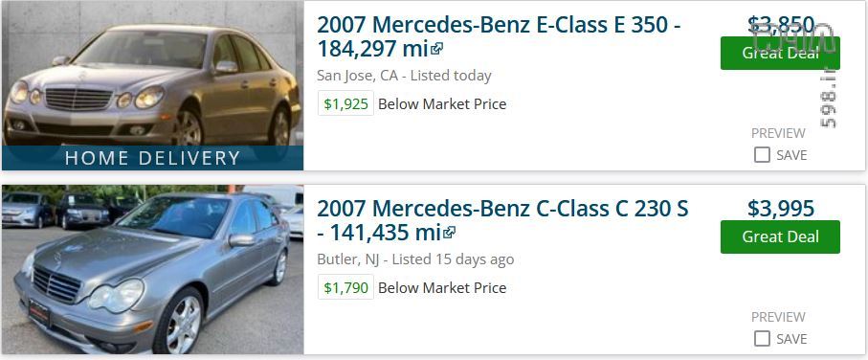Select the $3,995 price of C-Class
Image resolution: width=868 pixels, height=360 pixels.
781,209
